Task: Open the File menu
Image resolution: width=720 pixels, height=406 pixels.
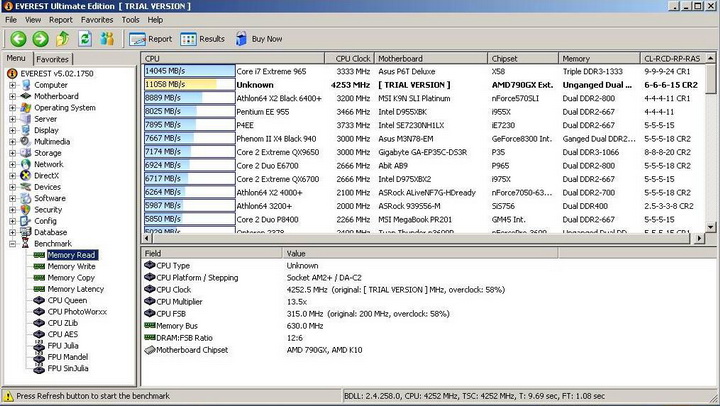Action: tap(11, 20)
